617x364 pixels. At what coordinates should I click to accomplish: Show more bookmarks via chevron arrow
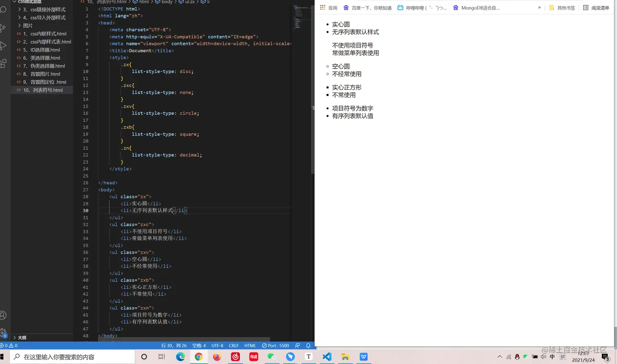[x=539, y=7]
